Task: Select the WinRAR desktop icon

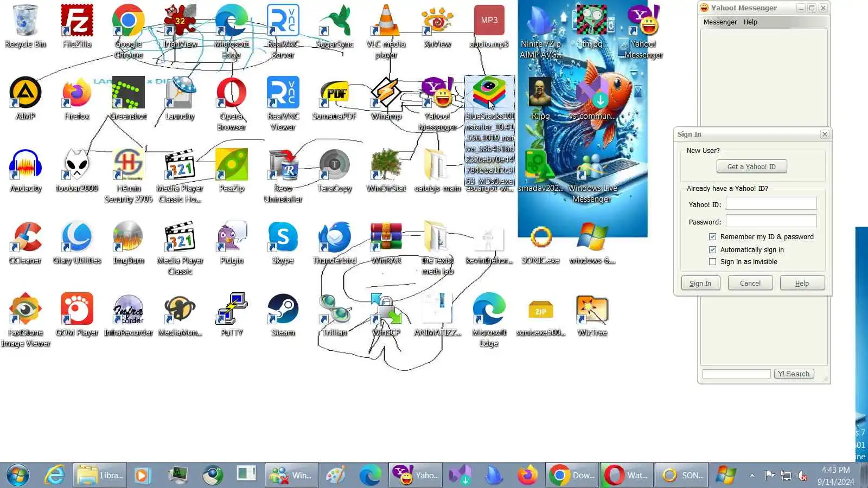Action: click(386, 242)
